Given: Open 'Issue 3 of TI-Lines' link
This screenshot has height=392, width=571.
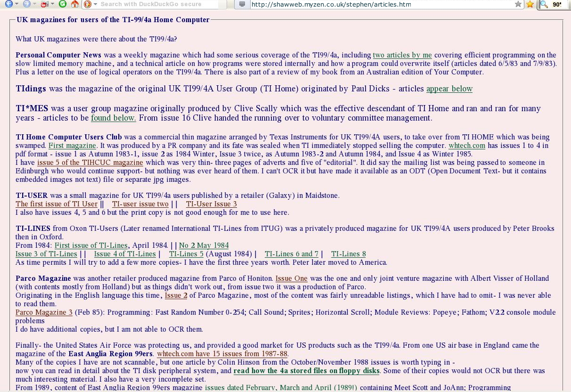Looking at the screenshot, I should [x=46, y=254].
